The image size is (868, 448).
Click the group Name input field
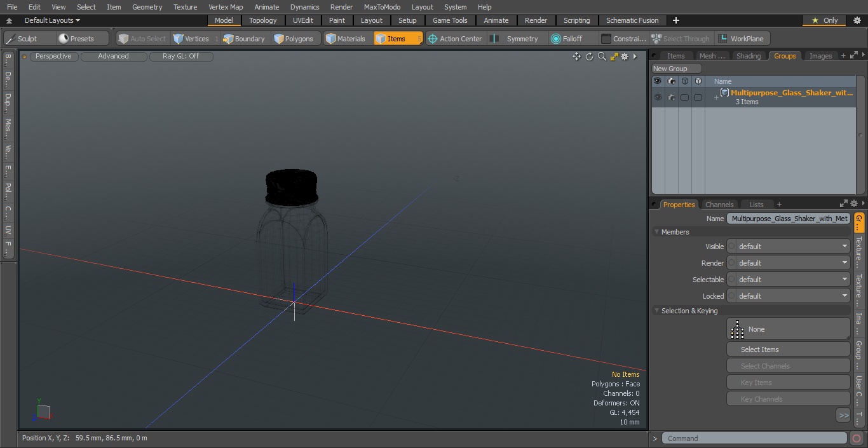click(x=789, y=219)
